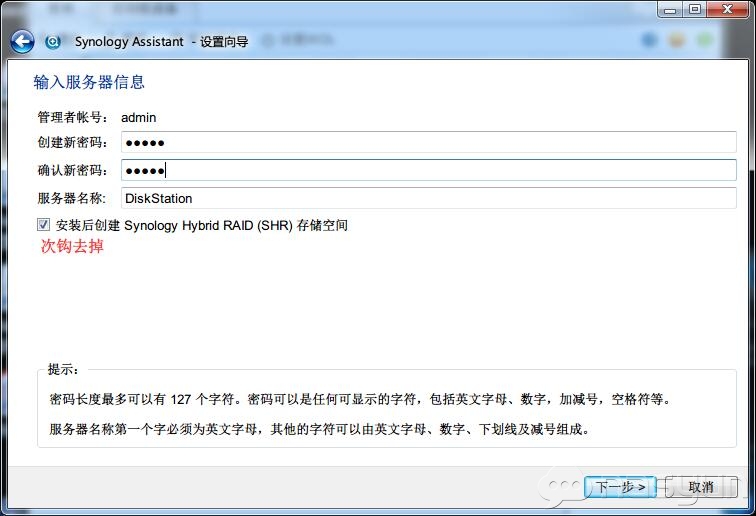The image size is (756, 516).
Task: Click the blue back arrow button
Action: (22, 42)
